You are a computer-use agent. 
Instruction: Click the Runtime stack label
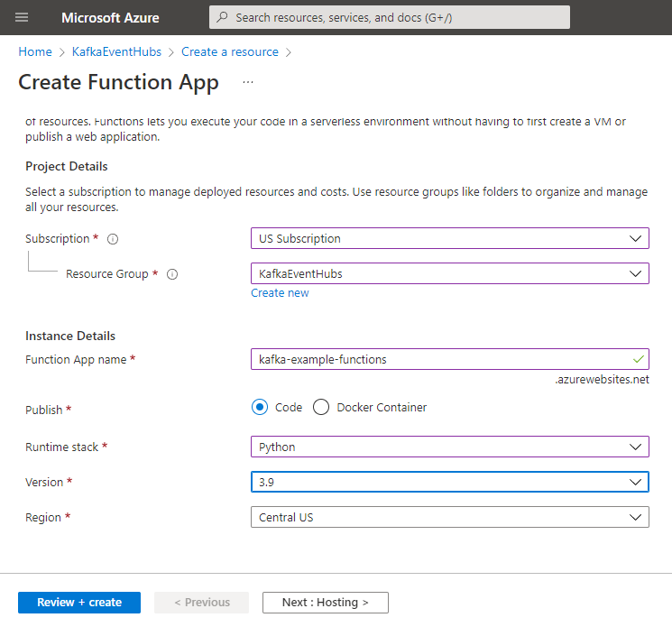(61, 447)
